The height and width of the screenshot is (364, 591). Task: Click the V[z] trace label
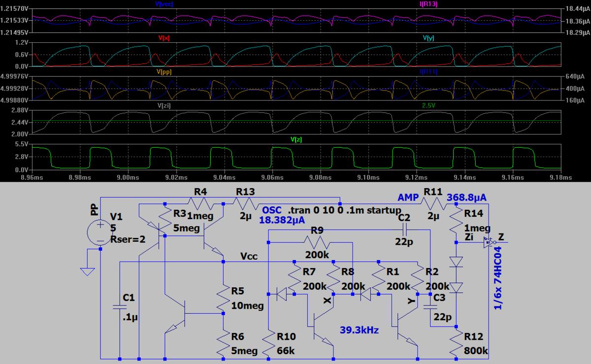296,140
